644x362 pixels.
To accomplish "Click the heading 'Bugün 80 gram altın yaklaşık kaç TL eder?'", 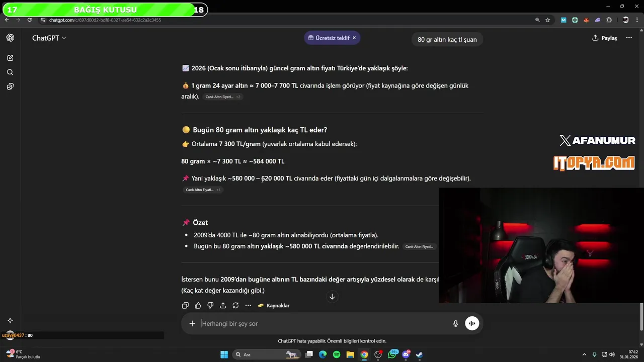I will click(x=260, y=130).
